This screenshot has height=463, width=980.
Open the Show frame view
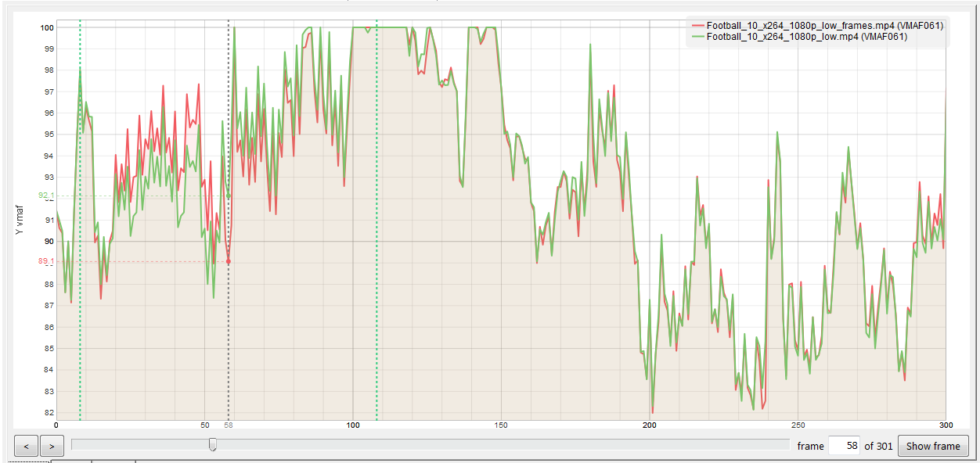[x=933, y=447]
